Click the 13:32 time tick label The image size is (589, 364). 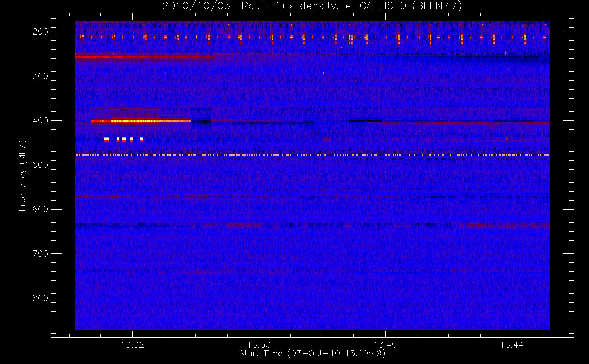(x=133, y=345)
